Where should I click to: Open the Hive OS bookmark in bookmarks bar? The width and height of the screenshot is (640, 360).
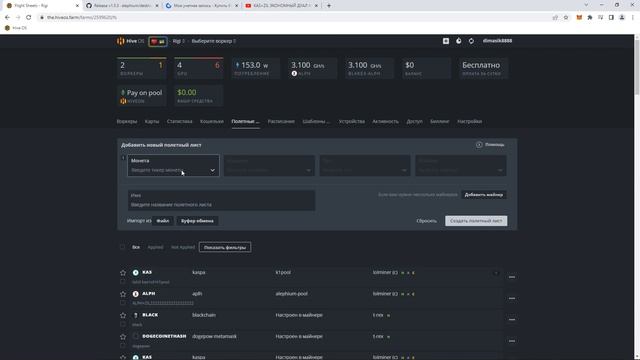click(x=16, y=28)
